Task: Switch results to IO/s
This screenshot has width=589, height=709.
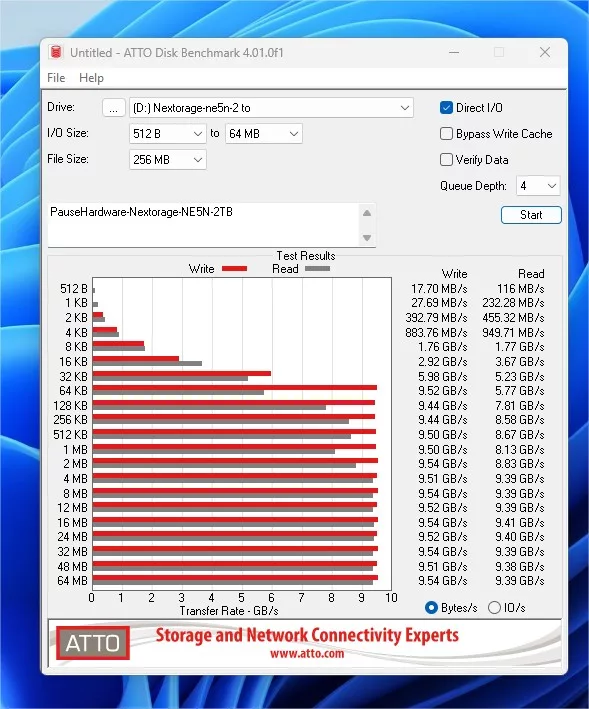Action: coord(495,608)
